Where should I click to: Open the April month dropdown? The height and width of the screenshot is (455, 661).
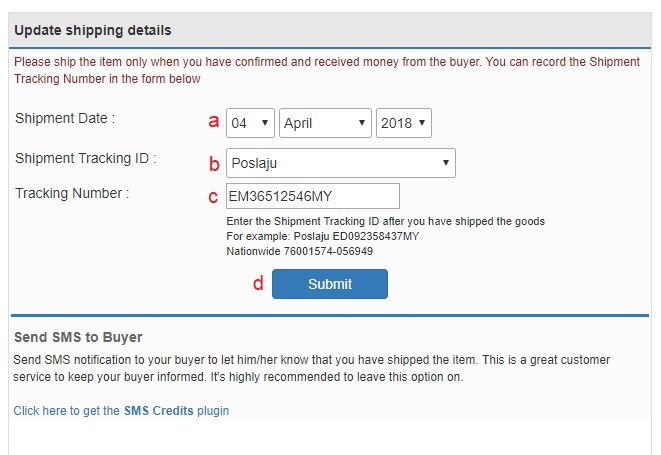pyautogui.click(x=325, y=123)
